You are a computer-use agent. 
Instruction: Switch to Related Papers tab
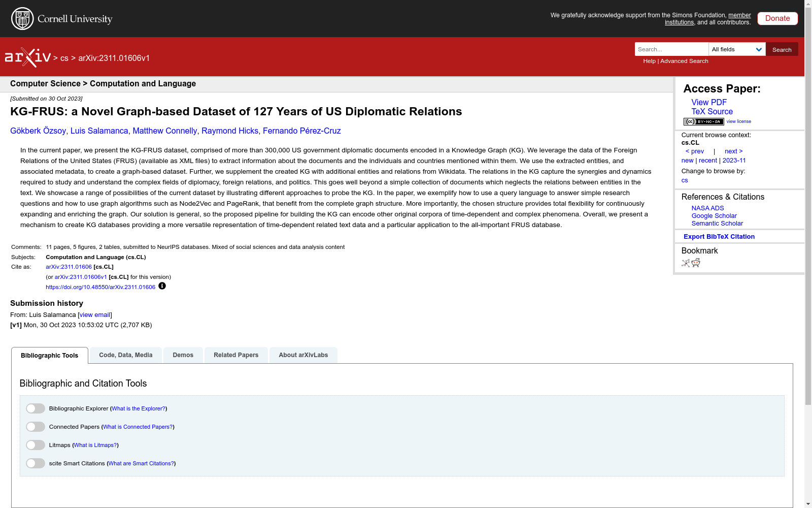coord(236,355)
